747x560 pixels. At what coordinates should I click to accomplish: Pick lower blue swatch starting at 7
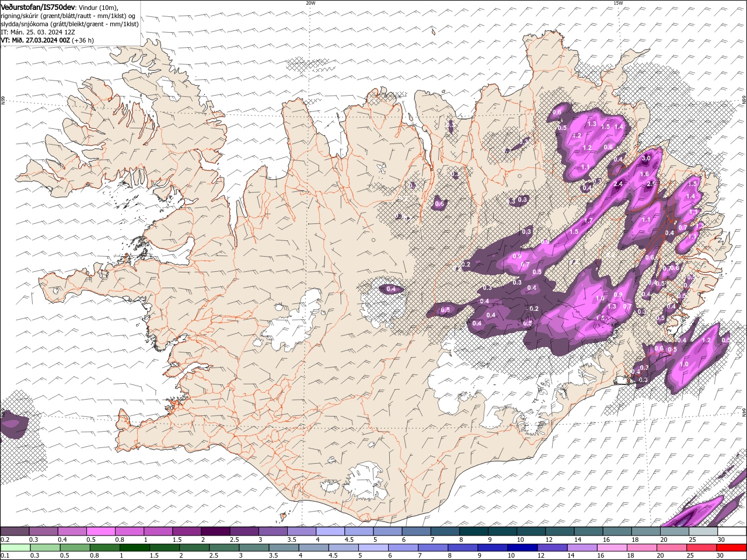432,548
